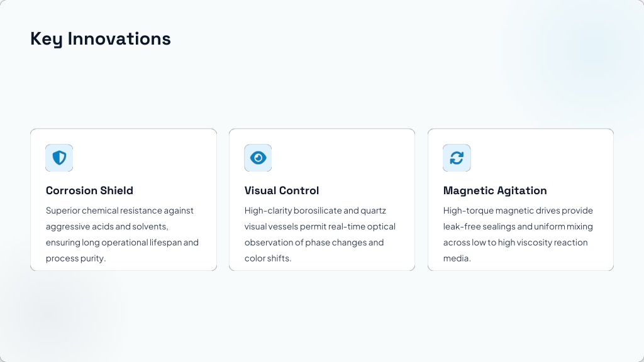This screenshot has width=644, height=362.
Task: Click the line 'aggressive acids and solvents,'
Action: 107,226
